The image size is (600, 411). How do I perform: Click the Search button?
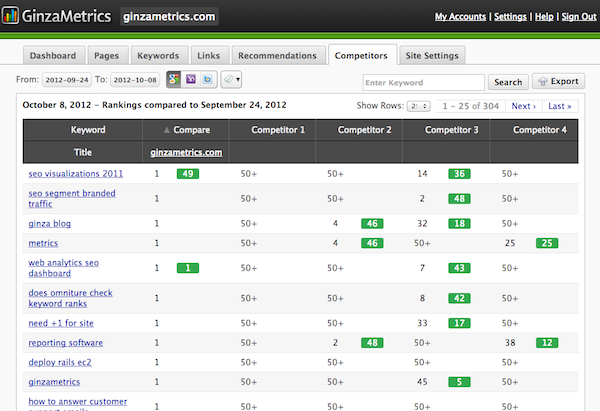tap(508, 82)
